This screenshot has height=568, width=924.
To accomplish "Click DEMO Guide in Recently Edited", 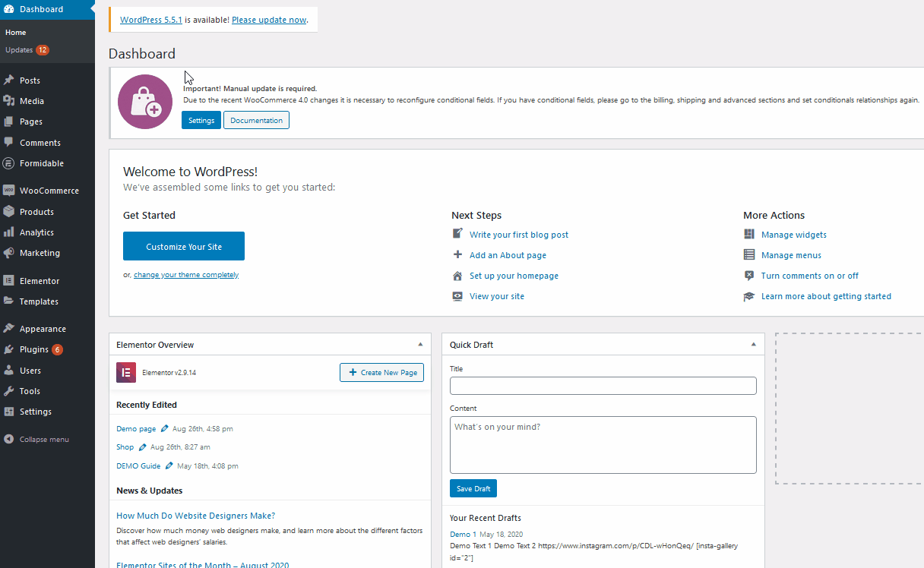I will tap(138, 466).
